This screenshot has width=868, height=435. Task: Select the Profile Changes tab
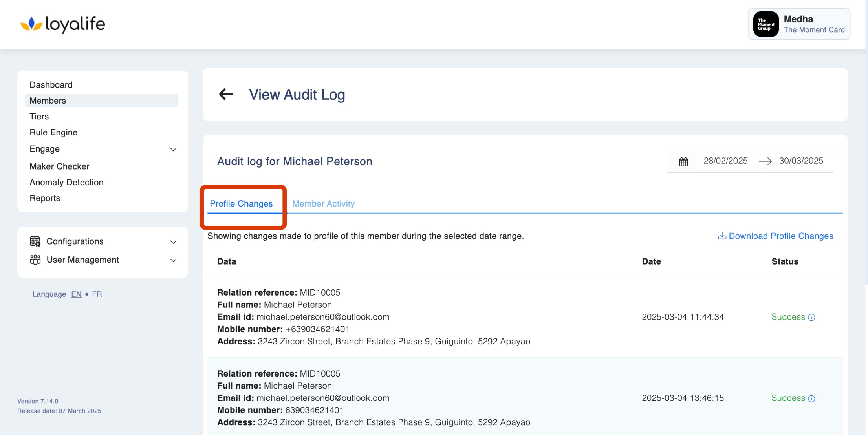coord(241,203)
